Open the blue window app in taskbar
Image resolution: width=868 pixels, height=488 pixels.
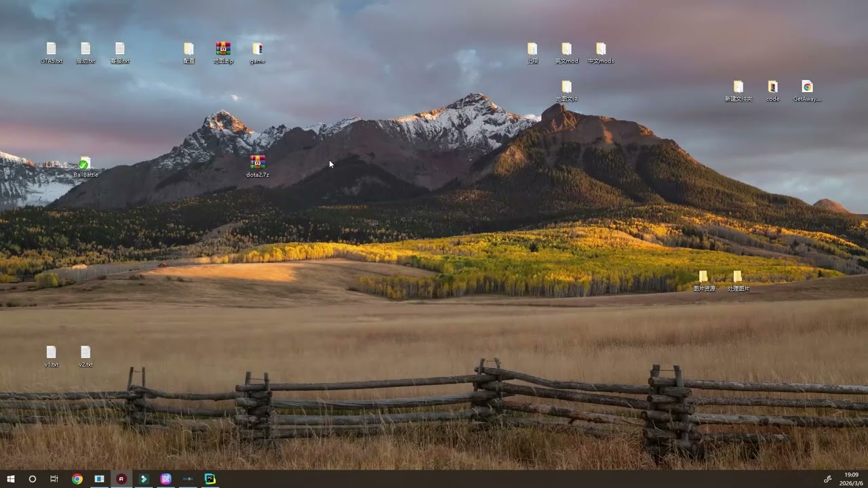(99, 479)
